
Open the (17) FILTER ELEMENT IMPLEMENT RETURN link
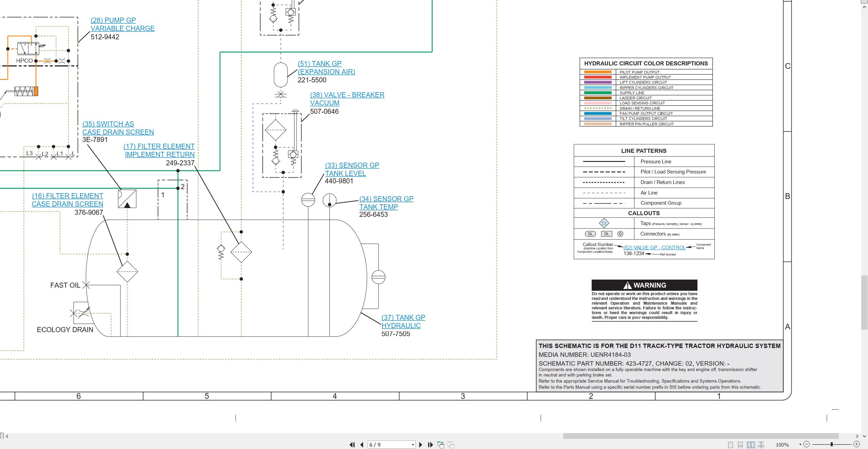click(159, 150)
